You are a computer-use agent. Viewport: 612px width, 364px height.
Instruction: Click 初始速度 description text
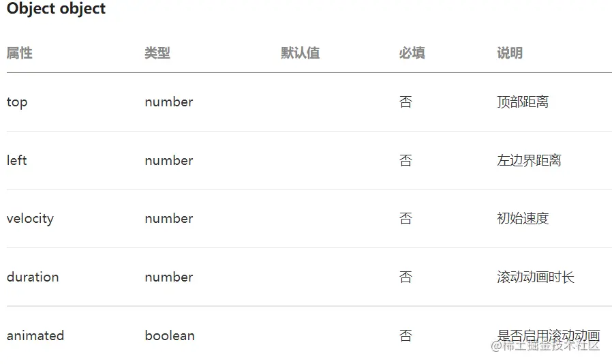click(523, 219)
